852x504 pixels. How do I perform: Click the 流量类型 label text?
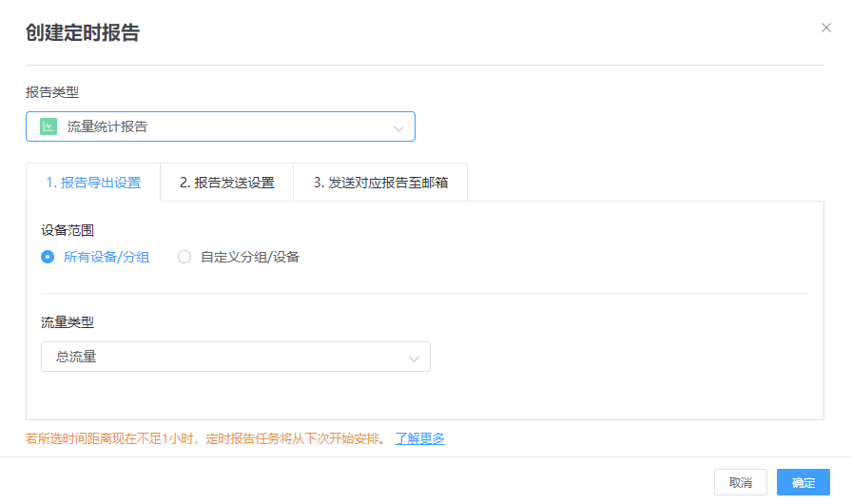[68, 322]
